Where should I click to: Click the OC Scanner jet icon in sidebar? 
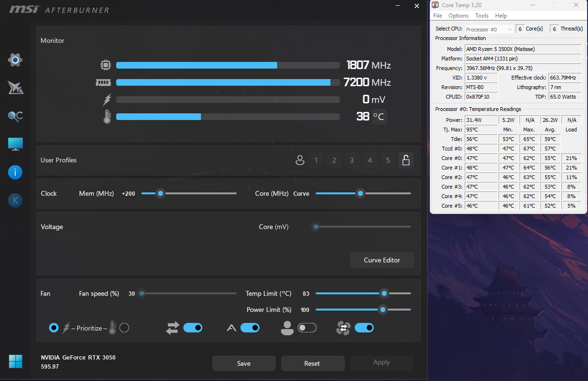15,88
